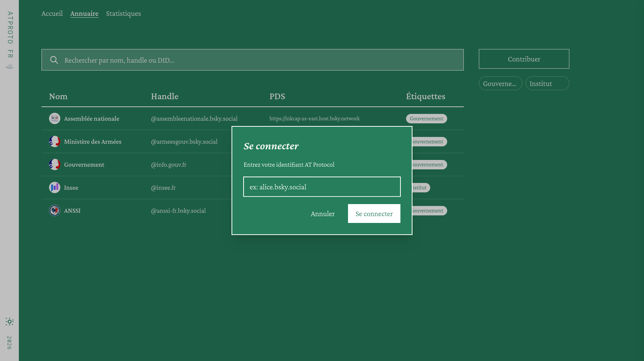Click the Contribuer button
The image size is (644, 361).
tap(524, 59)
